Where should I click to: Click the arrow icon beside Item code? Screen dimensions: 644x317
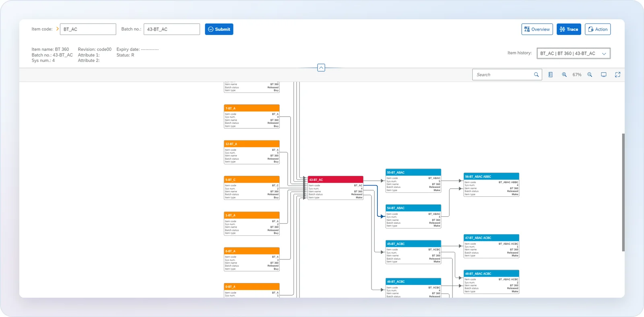[x=58, y=29]
